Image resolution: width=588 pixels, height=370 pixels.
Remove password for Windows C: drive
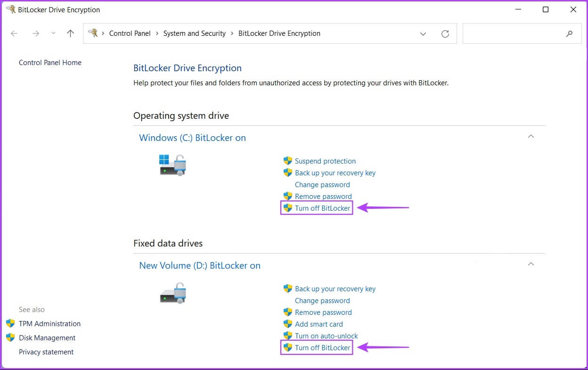[x=323, y=197]
